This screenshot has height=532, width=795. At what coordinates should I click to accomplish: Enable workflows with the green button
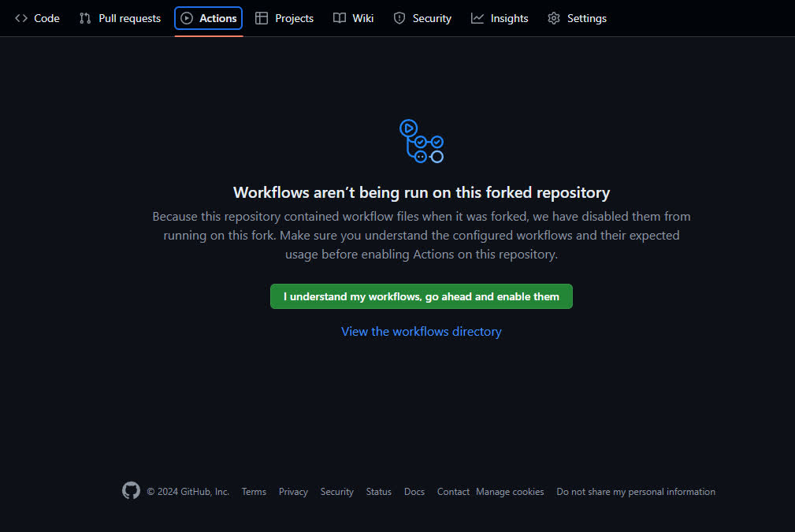pos(422,296)
